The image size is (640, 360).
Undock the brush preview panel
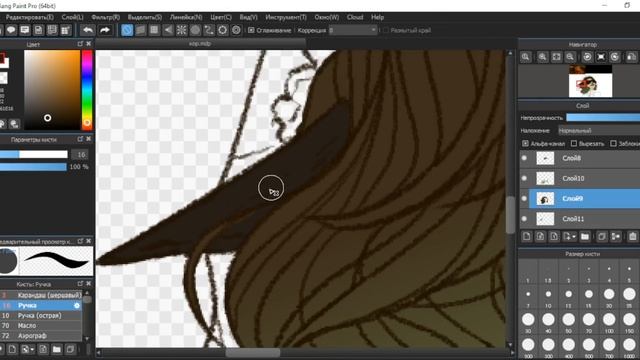(x=80, y=241)
